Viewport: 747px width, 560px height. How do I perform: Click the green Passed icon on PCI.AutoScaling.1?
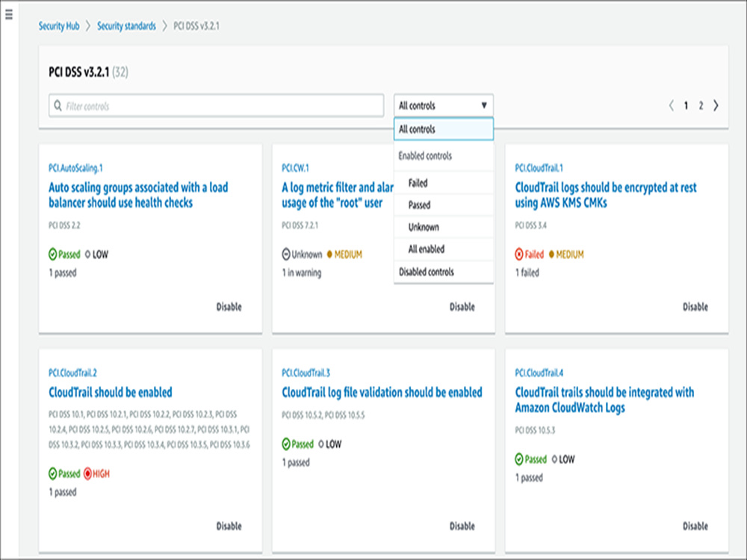(52, 255)
